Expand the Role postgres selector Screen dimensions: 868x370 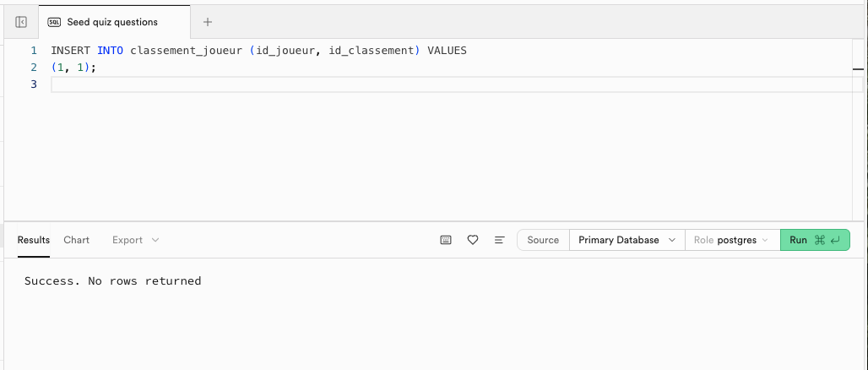click(x=731, y=240)
